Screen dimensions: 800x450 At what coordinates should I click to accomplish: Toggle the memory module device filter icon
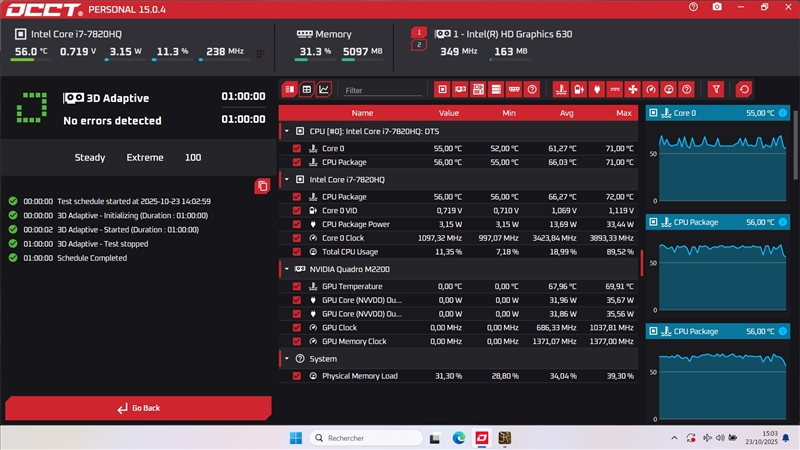tap(514, 90)
